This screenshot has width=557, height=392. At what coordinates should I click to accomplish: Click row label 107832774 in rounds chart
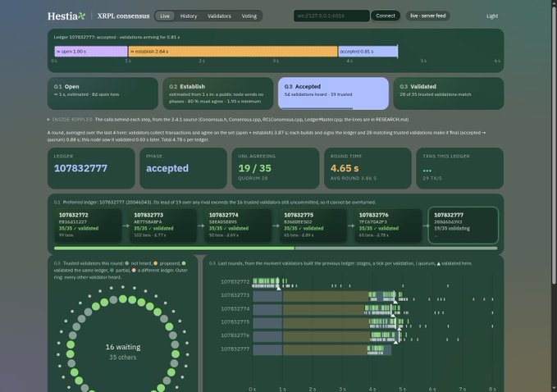tap(235, 308)
